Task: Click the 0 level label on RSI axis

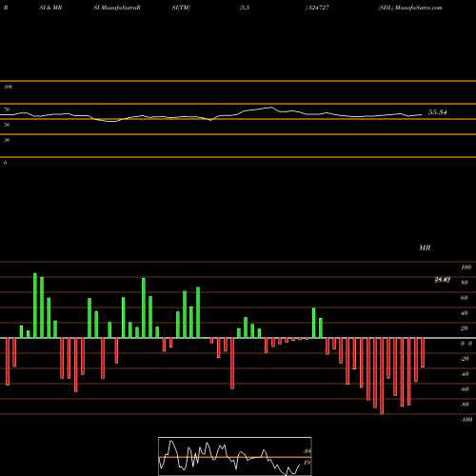Action: coord(5,163)
